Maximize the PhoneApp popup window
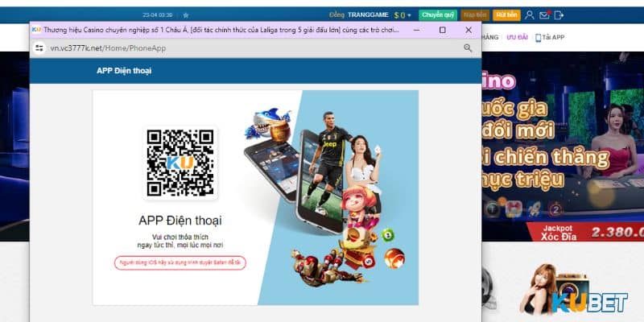Viewport: 644px width, 322px height. [442, 30]
